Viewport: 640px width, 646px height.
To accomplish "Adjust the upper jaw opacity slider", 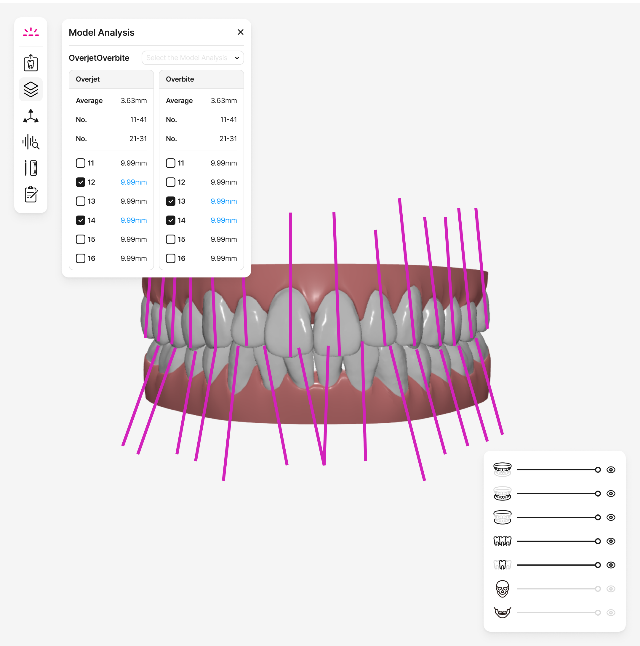I will [559, 470].
